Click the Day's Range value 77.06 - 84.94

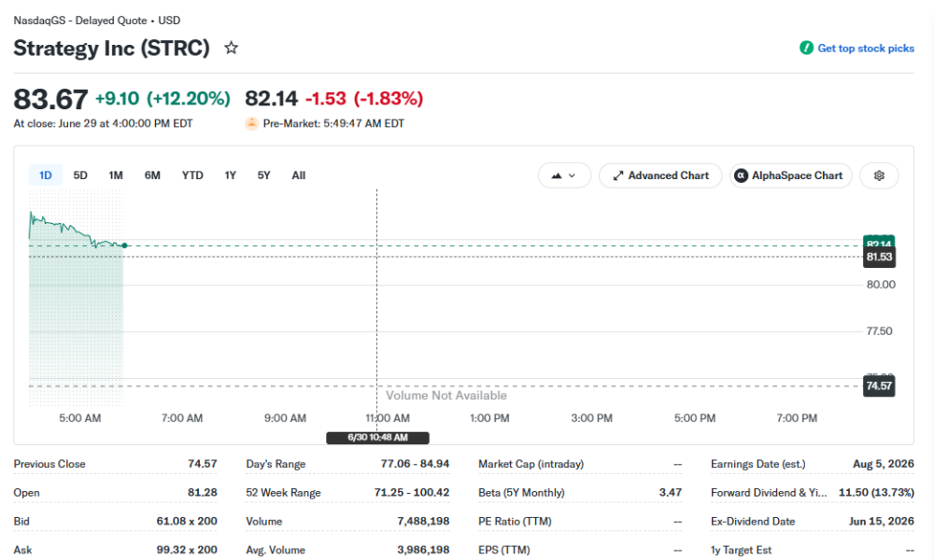(x=416, y=464)
